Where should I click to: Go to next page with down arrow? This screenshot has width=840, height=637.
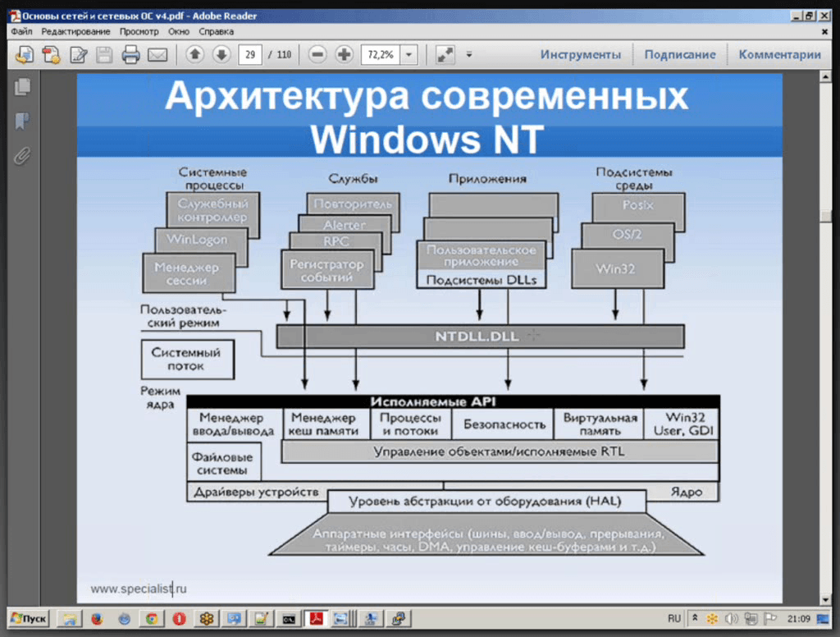pos(221,54)
